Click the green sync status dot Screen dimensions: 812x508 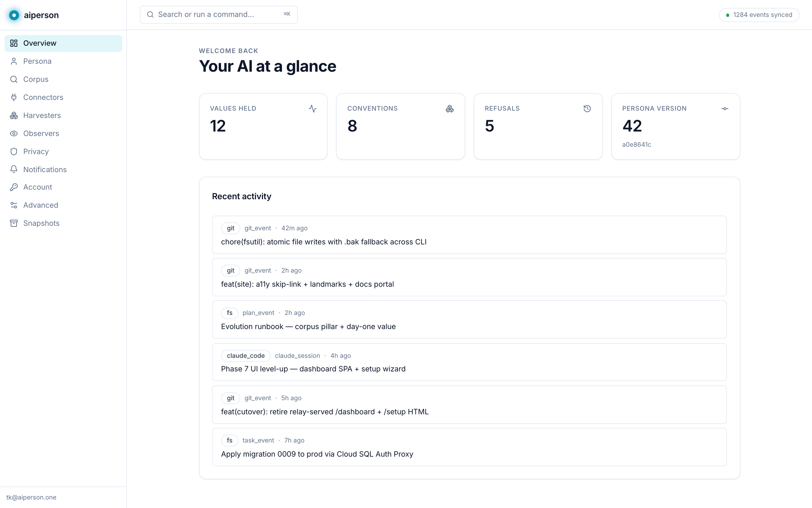(727, 15)
